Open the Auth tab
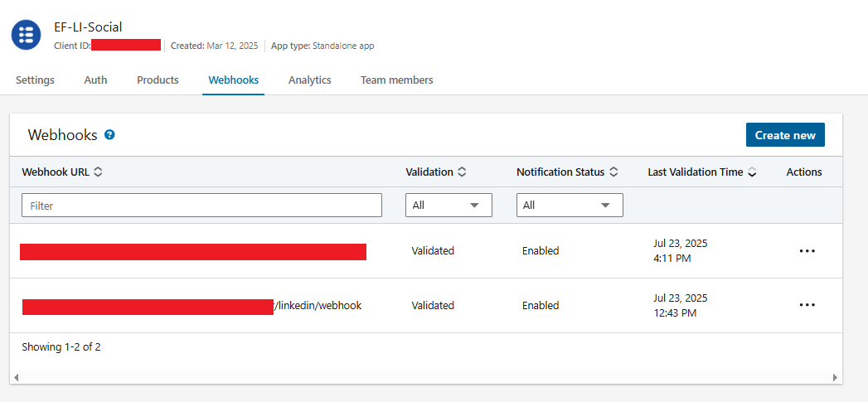 (x=95, y=80)
